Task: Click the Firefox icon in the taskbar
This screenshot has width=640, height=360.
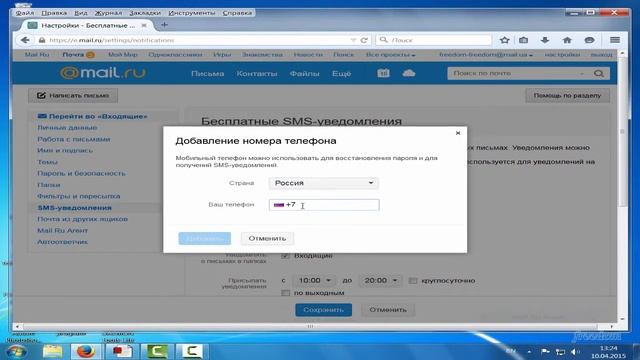Action: (x=86, y=351)
